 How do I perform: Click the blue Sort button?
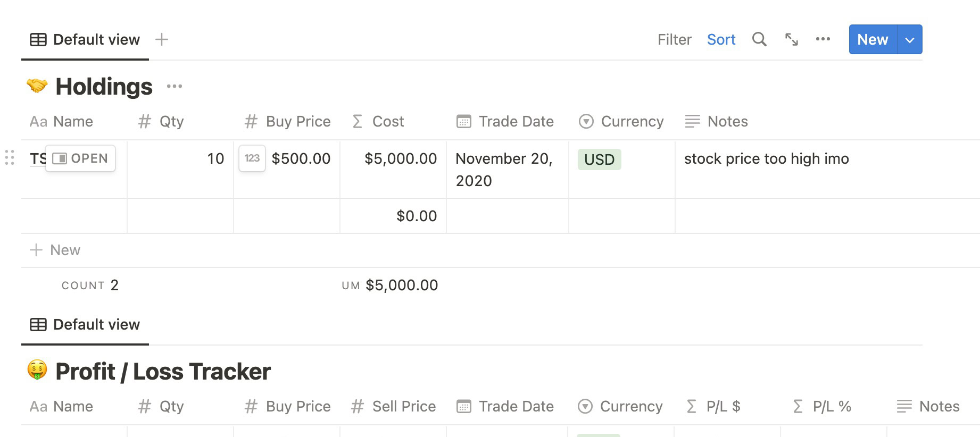click(x=721, y=40)
